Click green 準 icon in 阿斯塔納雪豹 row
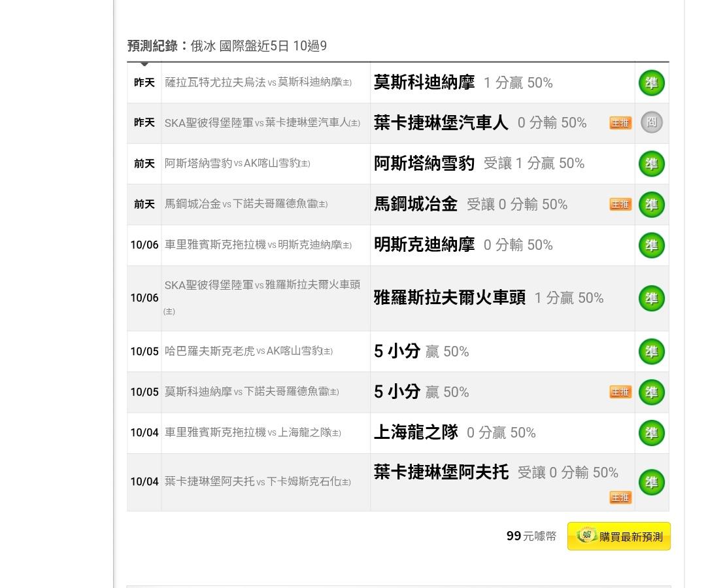Viewport: 706px width, 588px height. 651,164
